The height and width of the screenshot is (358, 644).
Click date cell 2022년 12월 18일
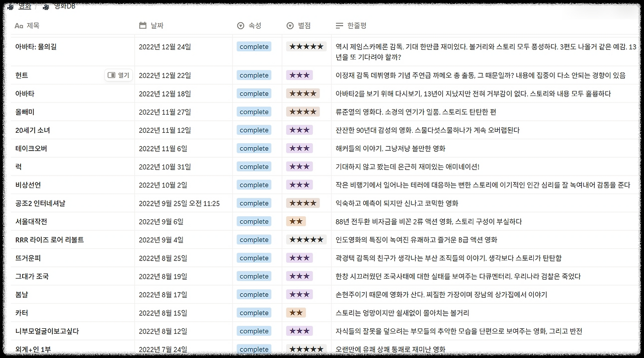pyautogui.click(x=165, y=94)
